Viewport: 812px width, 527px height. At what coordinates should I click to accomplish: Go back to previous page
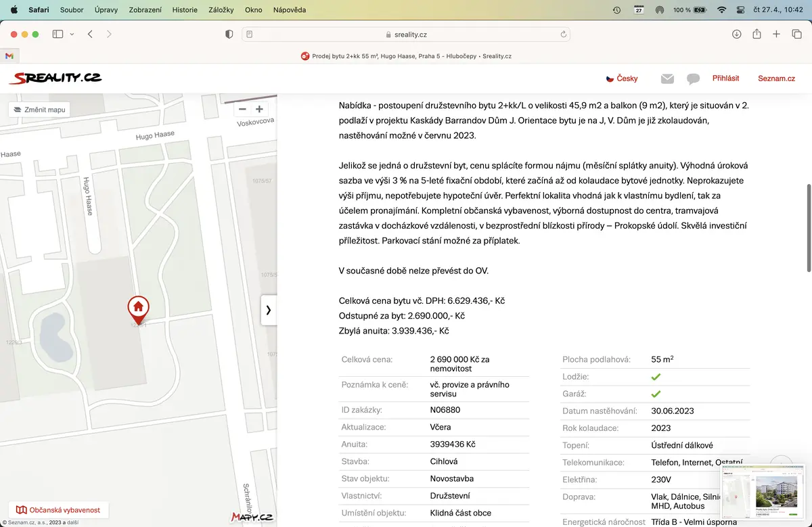point(90,34)
